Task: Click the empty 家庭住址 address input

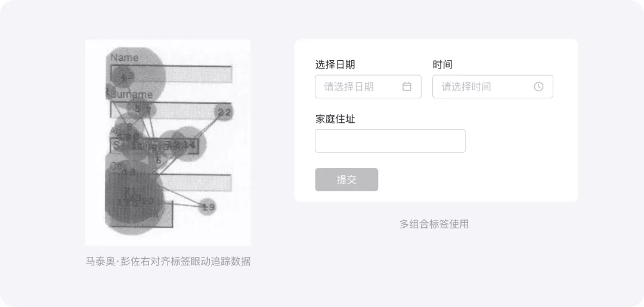Action: tap(390, 141)
